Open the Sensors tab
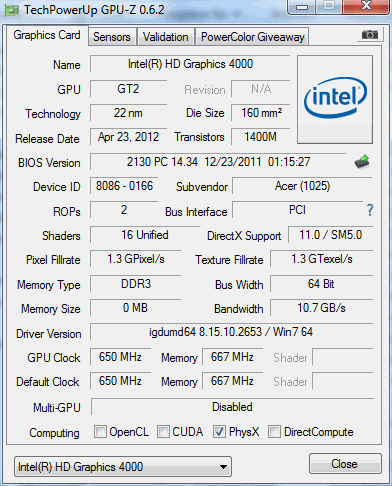The width and height of the screenshot is (392, 486). coord(112,37)
